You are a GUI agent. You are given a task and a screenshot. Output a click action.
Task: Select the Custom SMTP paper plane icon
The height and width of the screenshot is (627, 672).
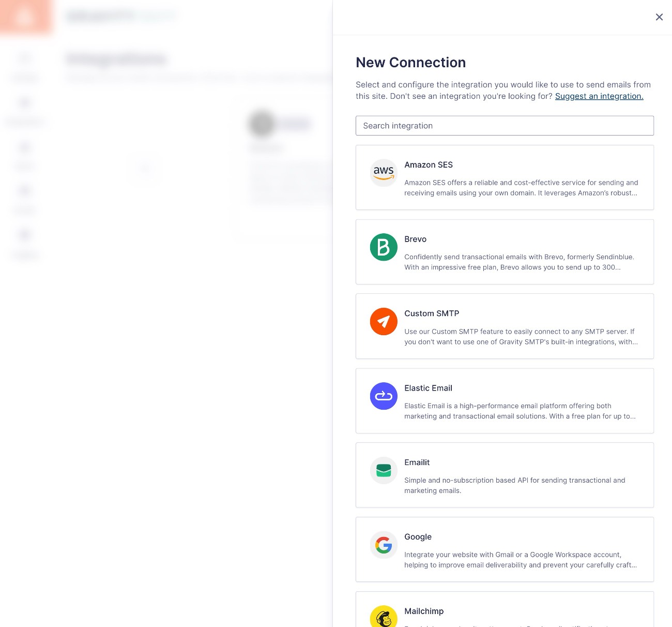(x=383, y=321)
